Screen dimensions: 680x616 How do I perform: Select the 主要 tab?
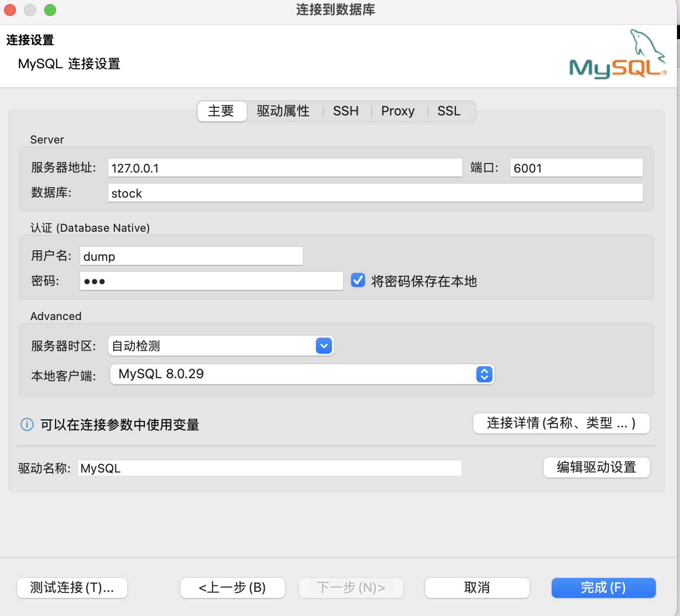pyautogui.click(x=221, y=111)
